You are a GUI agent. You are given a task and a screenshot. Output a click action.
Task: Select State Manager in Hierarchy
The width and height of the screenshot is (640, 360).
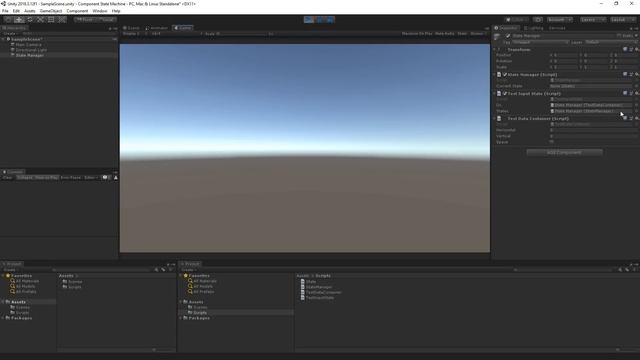(x=29, y=55)
